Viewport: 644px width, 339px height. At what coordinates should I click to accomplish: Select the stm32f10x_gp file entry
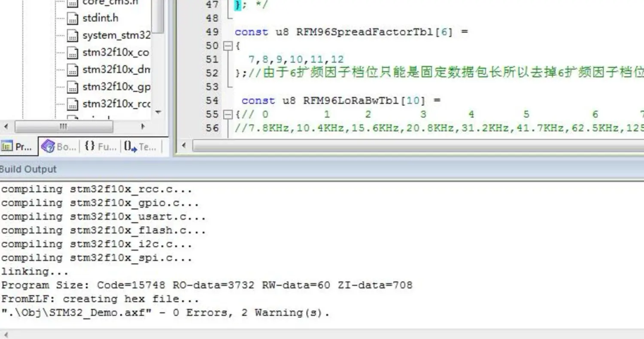pos(116,87)
